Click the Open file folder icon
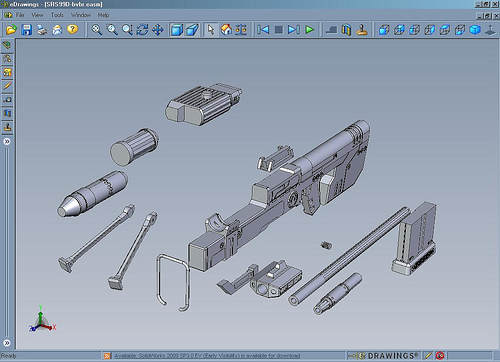500x362 pixels. point(11,30)
